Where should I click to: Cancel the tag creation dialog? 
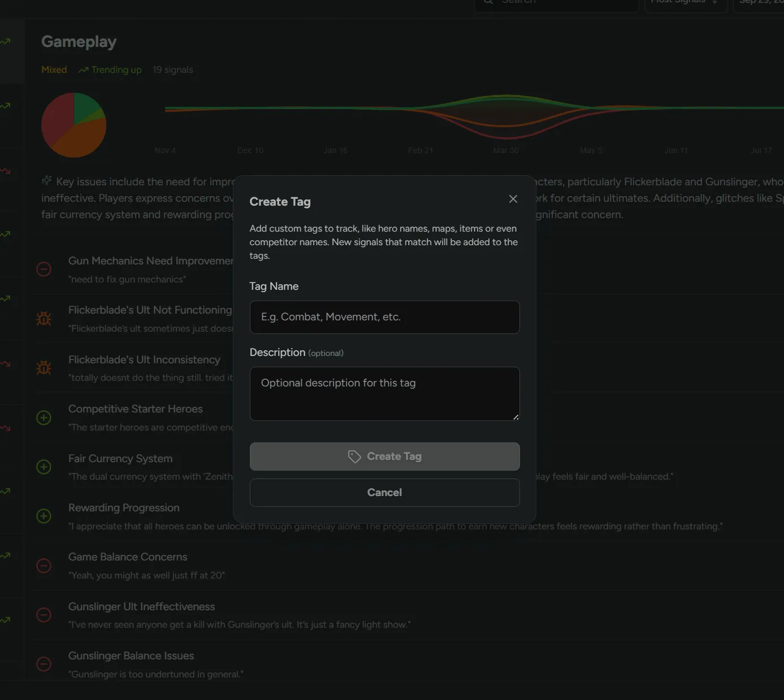click(x=384, y=492)
